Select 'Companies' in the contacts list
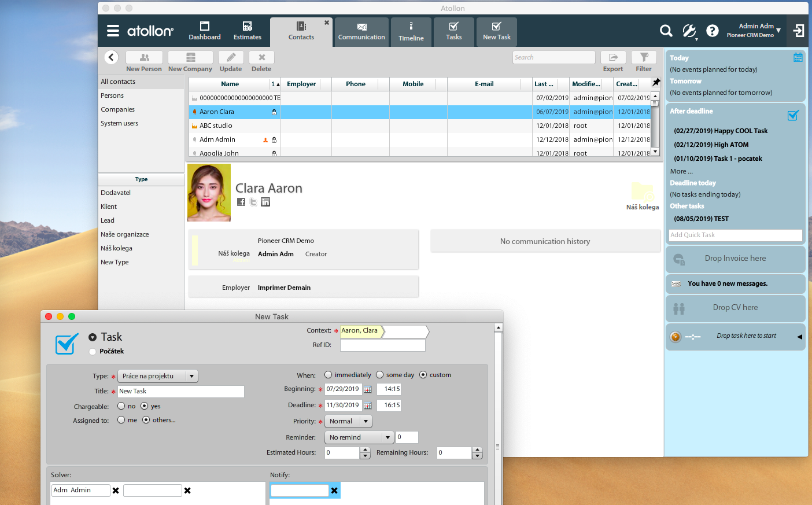The width and height of the screenshot is (812, 505). click(117, 109)
